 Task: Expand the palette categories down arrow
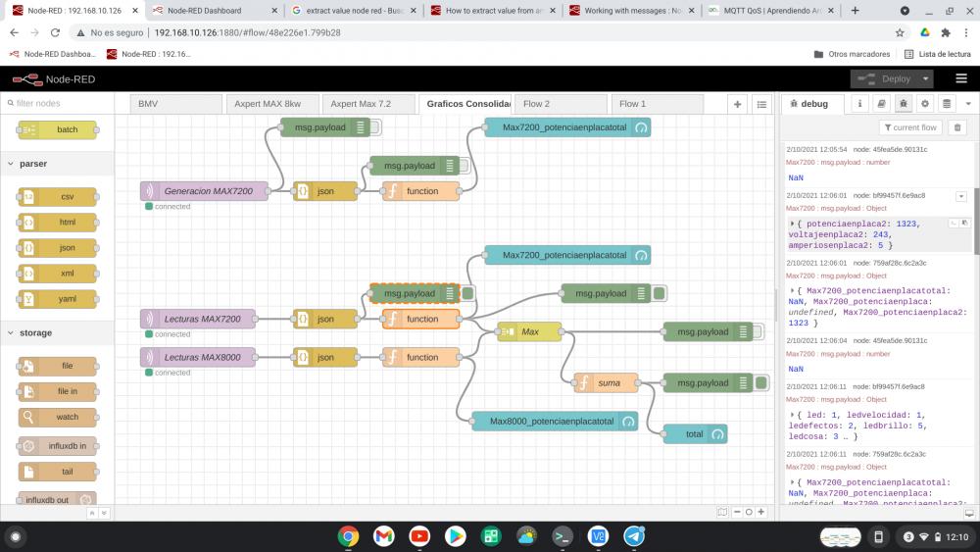[104, 513]
